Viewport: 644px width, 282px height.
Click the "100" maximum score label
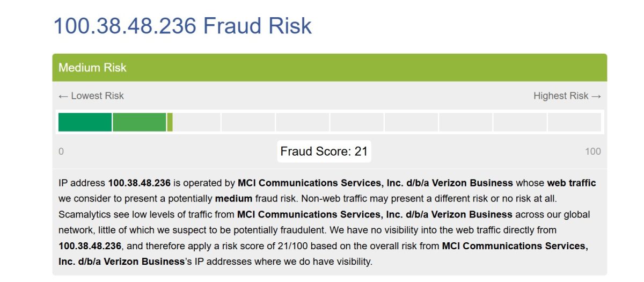(592, 151)
